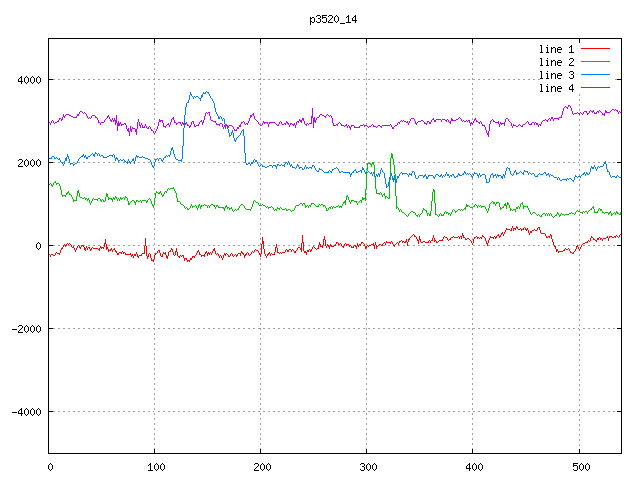The width and height of the screenshot is (640, 480).
Task: Click the green line 2 legend sample
Action: pyautogui.click(x=595, y=62)
